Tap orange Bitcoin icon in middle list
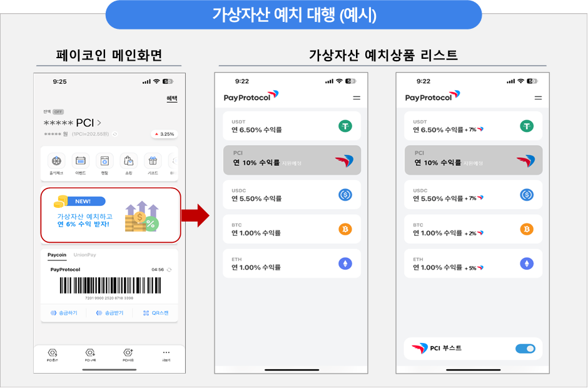Screen dimensions: 588x388 pyautogui.click(x=345, y=229)
